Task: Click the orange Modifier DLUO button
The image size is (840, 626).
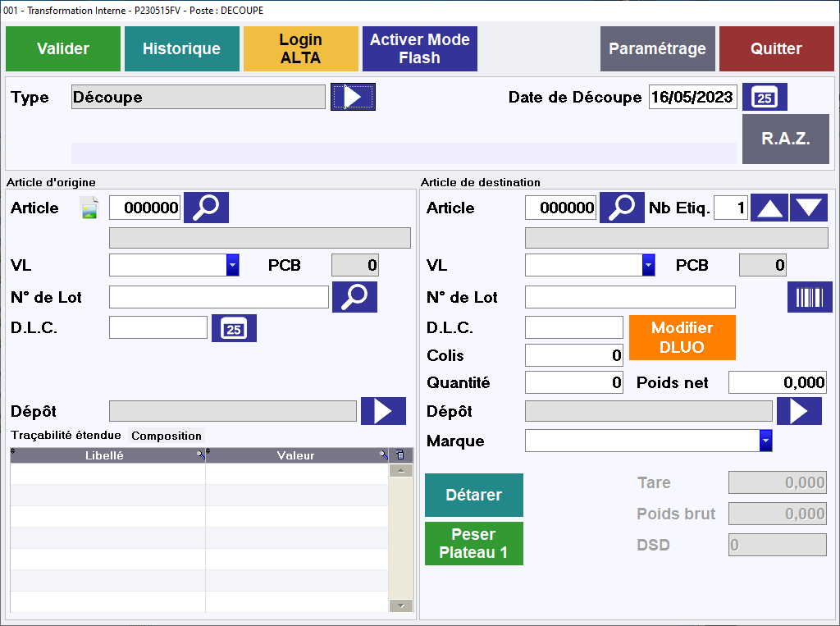Action: [x=682, y=337]
